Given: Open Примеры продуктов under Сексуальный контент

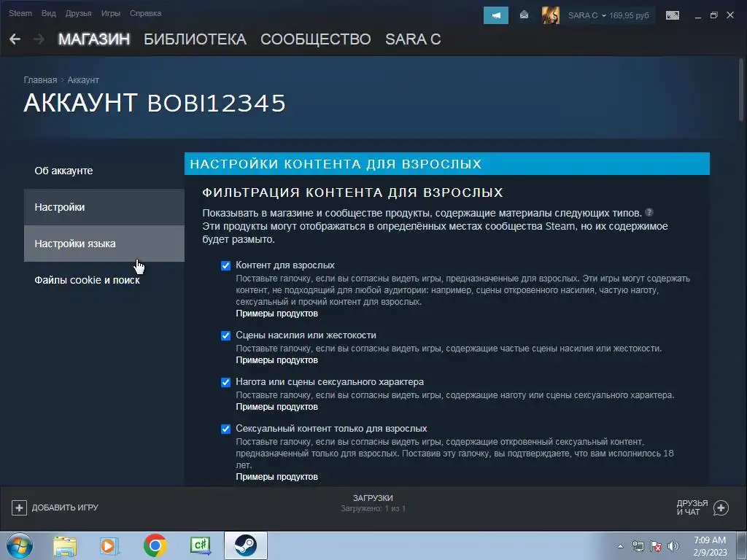Looking at the screenshot, I should pyautogui.click(x=276, y=477).
